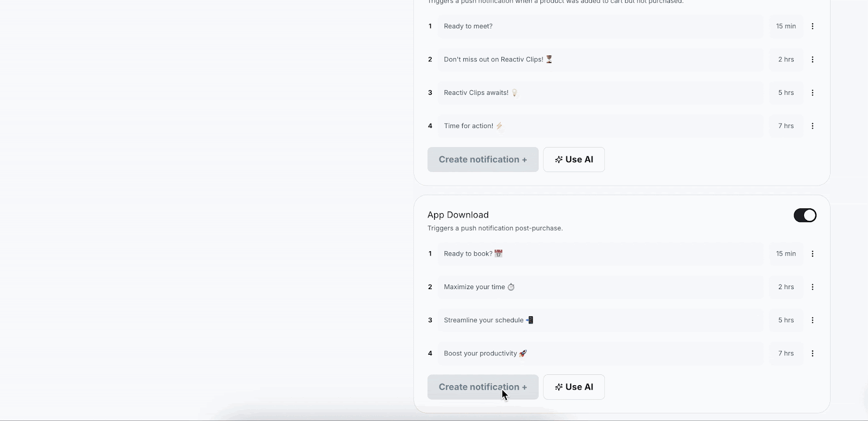Click the 'Streamline your schedule' notification row
868x421 pixels.
(x=600, y=320)
